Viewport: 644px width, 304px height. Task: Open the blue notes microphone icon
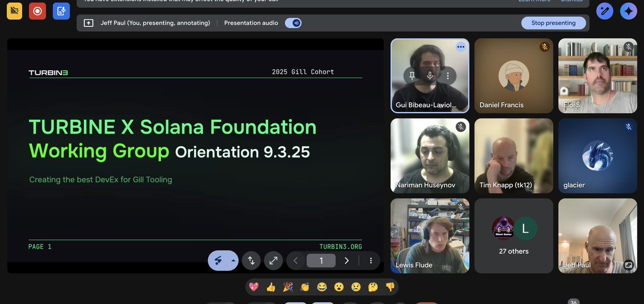pyautogui.click(x=61, y=11)
